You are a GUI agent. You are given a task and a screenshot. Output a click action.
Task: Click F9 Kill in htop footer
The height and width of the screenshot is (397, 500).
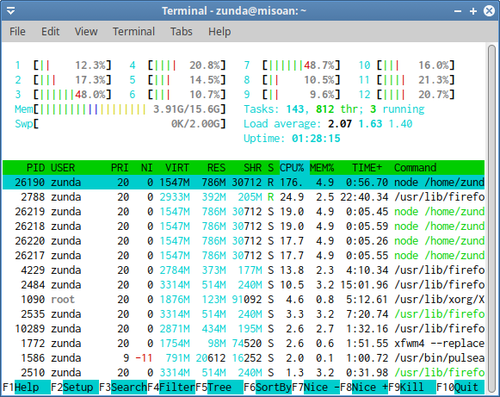(412, 387)
